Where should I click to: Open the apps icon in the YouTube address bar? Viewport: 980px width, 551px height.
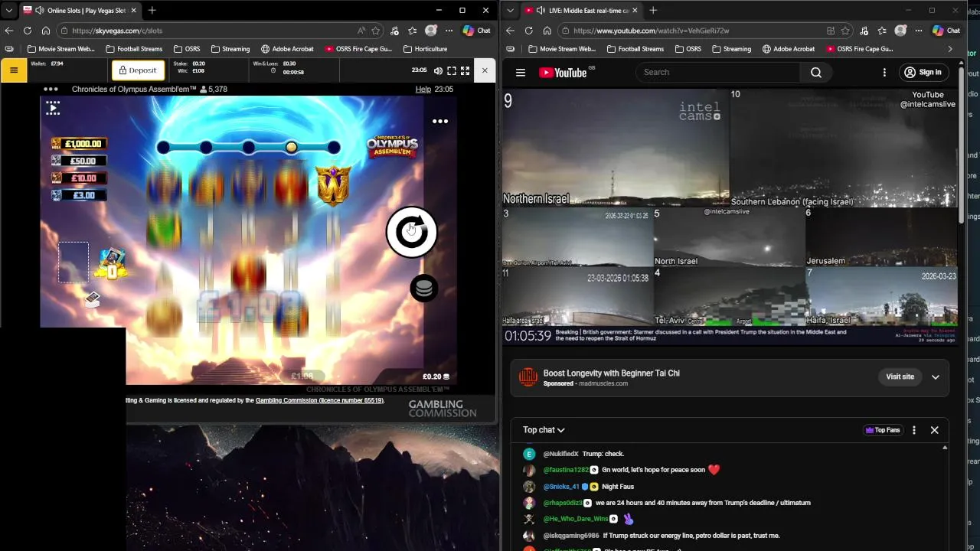coord(831,31)
